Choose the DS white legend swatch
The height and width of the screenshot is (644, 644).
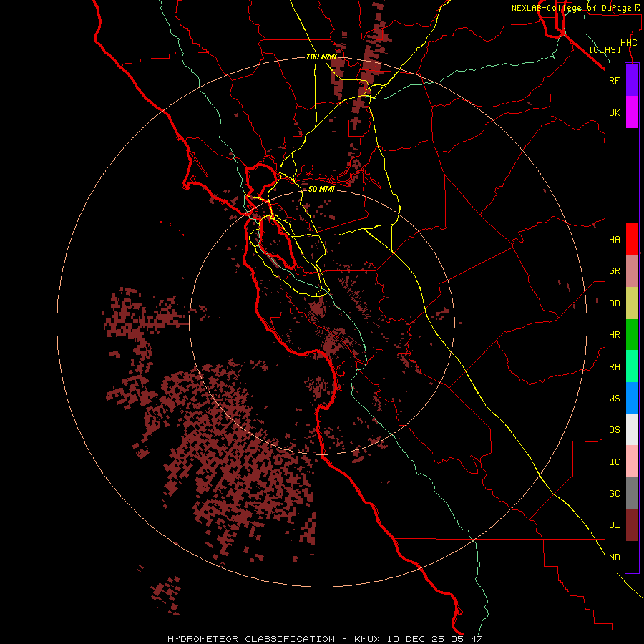click(x=632, y=429)
